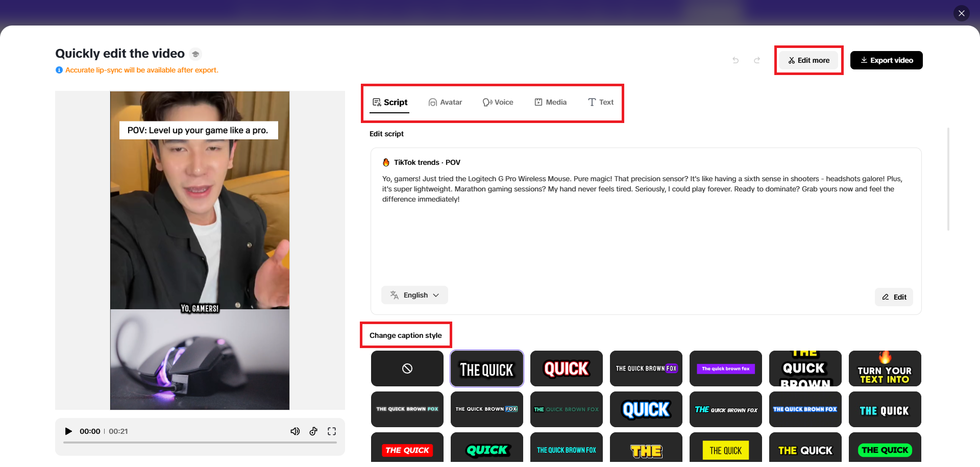Click the script text starting 'Yo, gamers!'
Image resolution: width=980 pixels, height=467 pixels.
coord(642,189)
